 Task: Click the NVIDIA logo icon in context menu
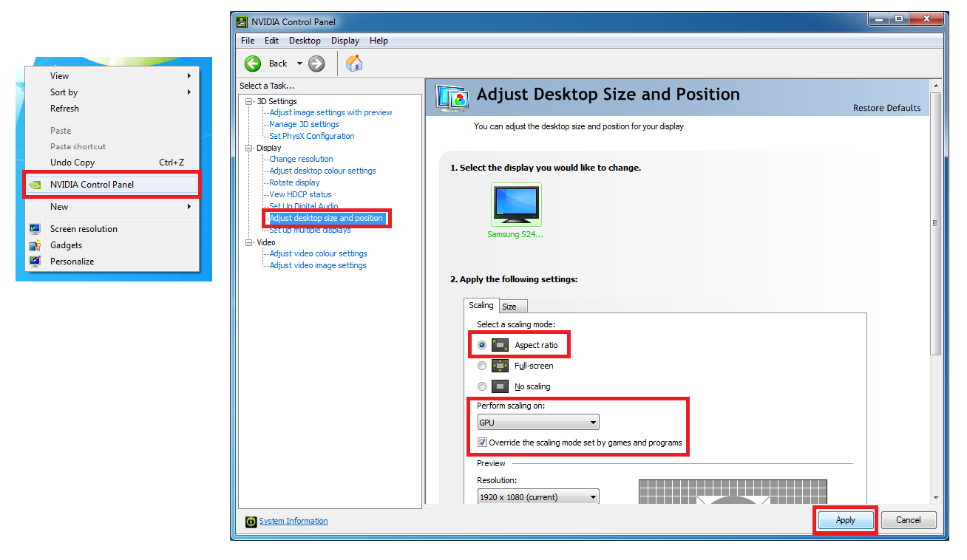(x=35, y=185)
